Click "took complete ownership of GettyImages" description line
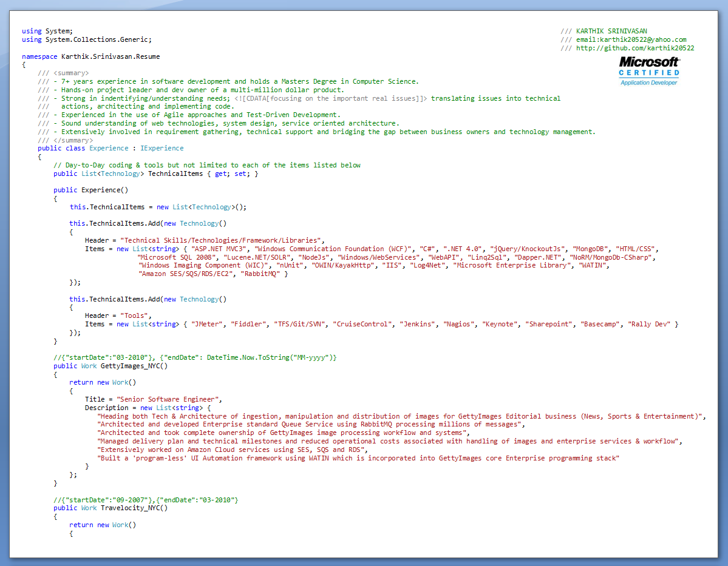Viewport: 728px width, 566px height. point(283,433)
